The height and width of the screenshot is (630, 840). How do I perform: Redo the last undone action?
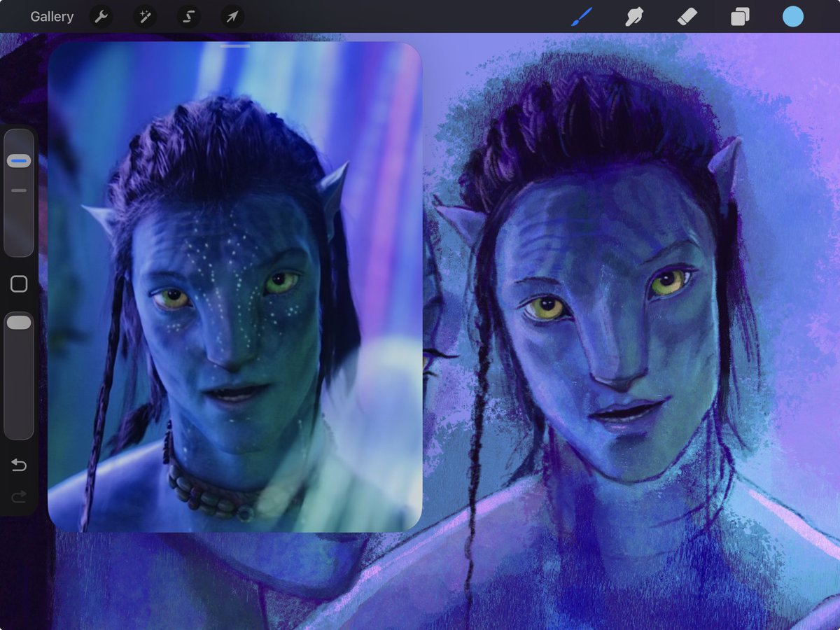(x=19, y=496)
